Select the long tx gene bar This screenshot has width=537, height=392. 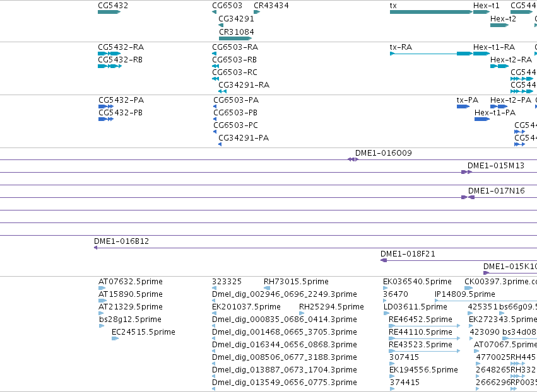[431, 12]
